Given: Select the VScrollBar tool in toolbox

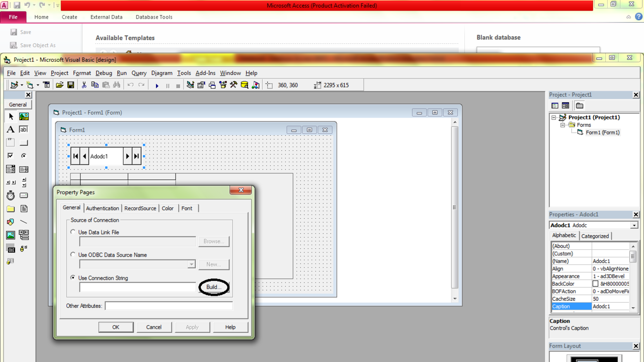Looking at the screenshot, I should (x=24, y=182).
